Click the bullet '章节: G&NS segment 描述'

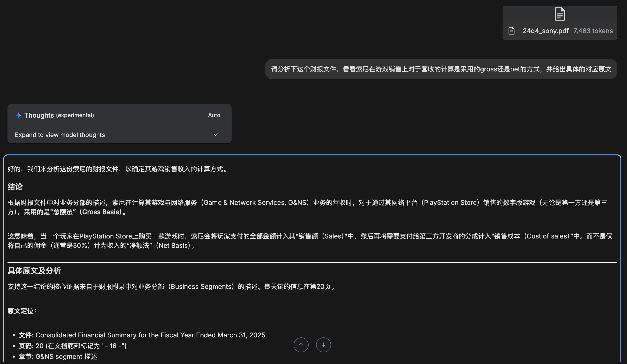(x=58, y=356)
